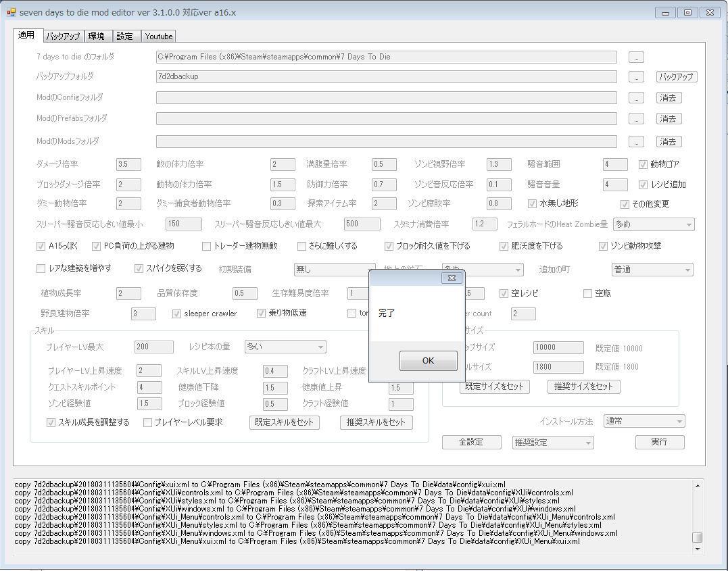
Task: Browse for the ModのModsフォルダ path
Action: pos(636,142)
